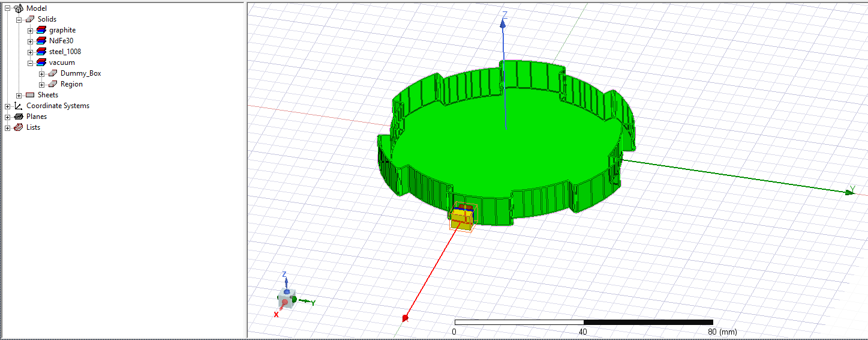868x340 pixels.
Task: Select the NdFe30 tree item
Action: 61,41
